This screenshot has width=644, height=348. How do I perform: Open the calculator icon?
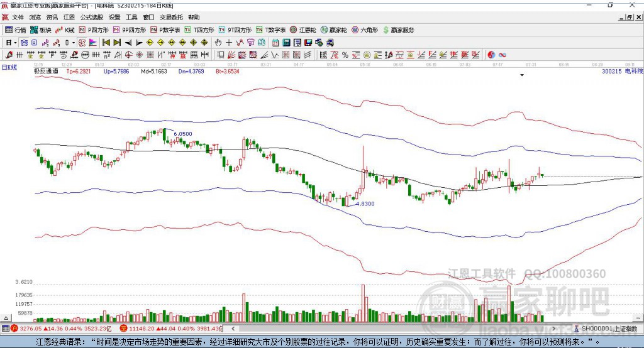pos(287,43)
